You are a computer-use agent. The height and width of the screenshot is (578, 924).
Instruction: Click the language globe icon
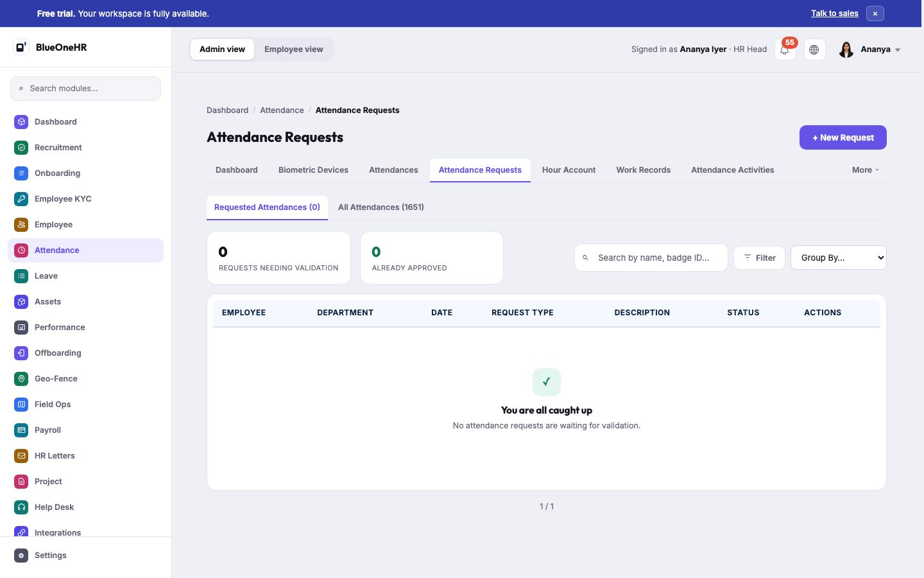814,49
